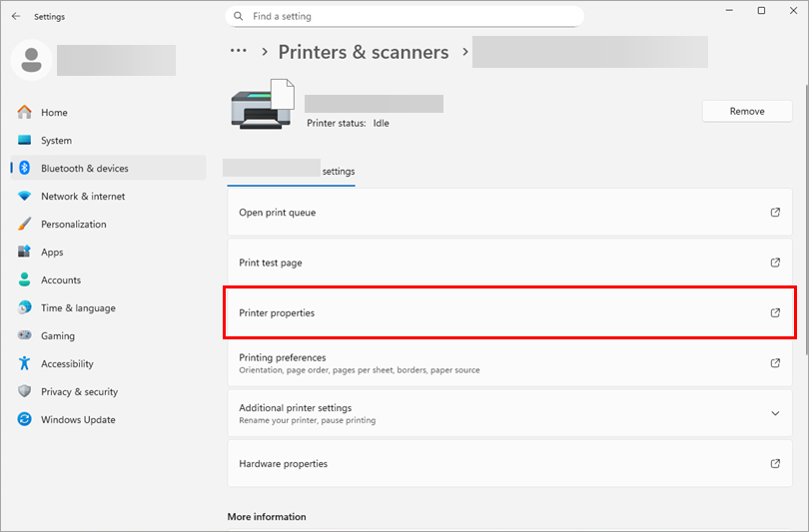This screenshot has height=532, width=809.
Task: Click the search magnifier icon
Action: point(239,17)
